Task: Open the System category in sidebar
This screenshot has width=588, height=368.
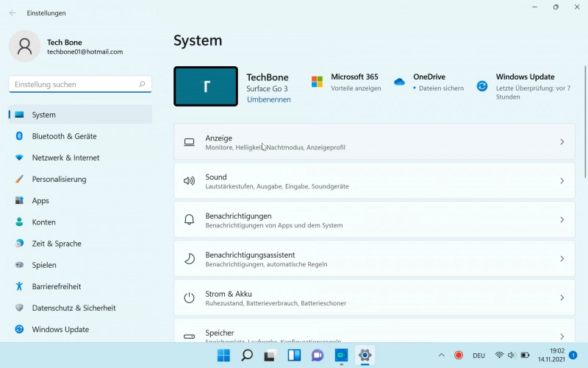Action: click(80, 115)
